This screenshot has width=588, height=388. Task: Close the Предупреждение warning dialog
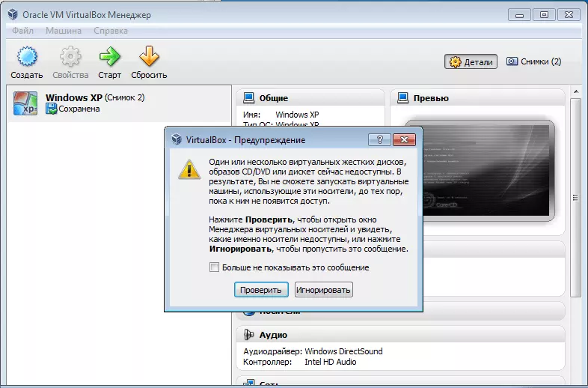point(404,140)
